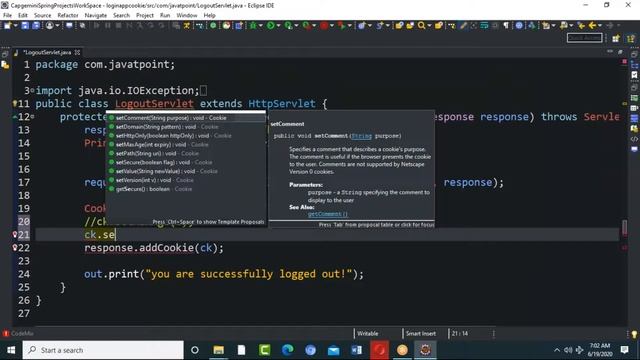Click the Save All toolbar icon
The height and width of the screenshot is (360, 640).
(x=36, y=25)
